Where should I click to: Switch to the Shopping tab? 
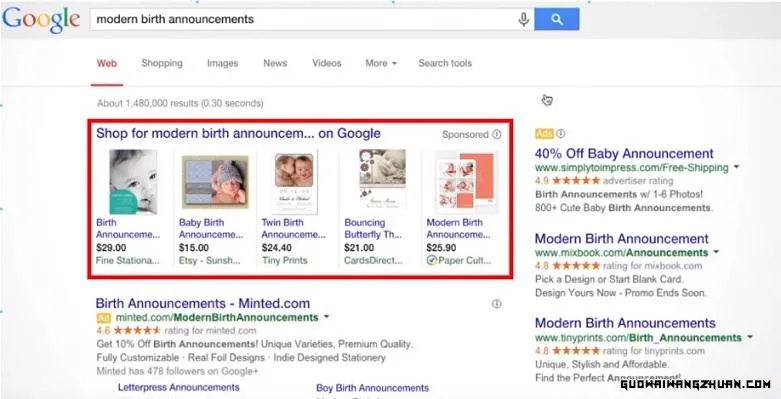(162, 63)
